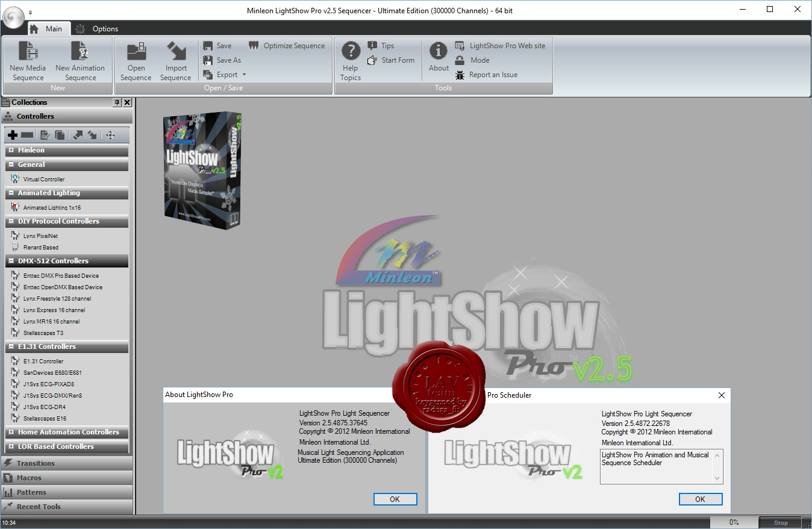Click the up-right arrow controller icon

pyautogui.click(x=78, y=135)
